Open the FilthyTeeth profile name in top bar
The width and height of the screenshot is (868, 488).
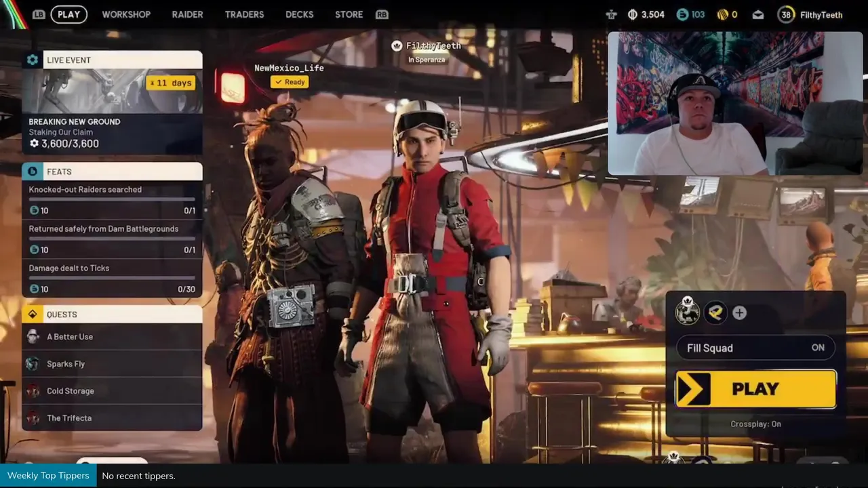coord(821,15)
